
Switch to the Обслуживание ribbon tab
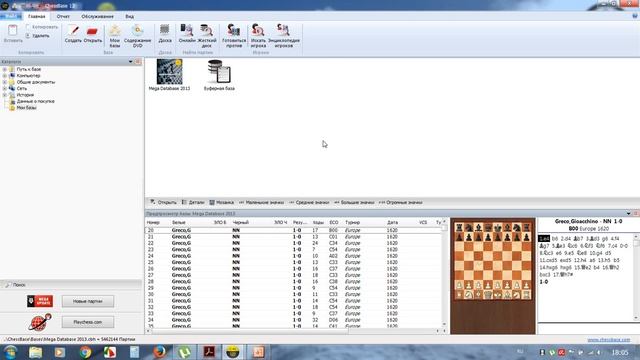coord(97,16)
